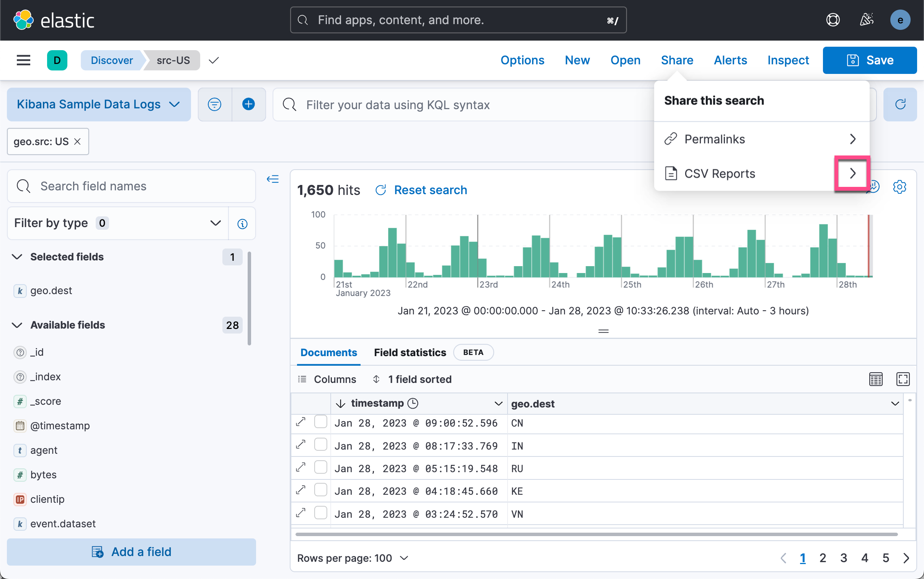Select the row with RU destination
The image size is (924, 579).
tap(320, 468)
